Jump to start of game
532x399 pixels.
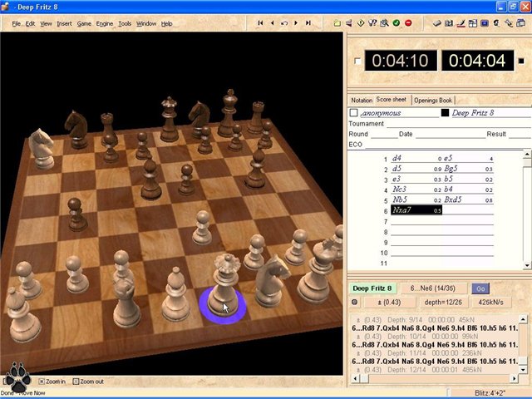[260, 23]
